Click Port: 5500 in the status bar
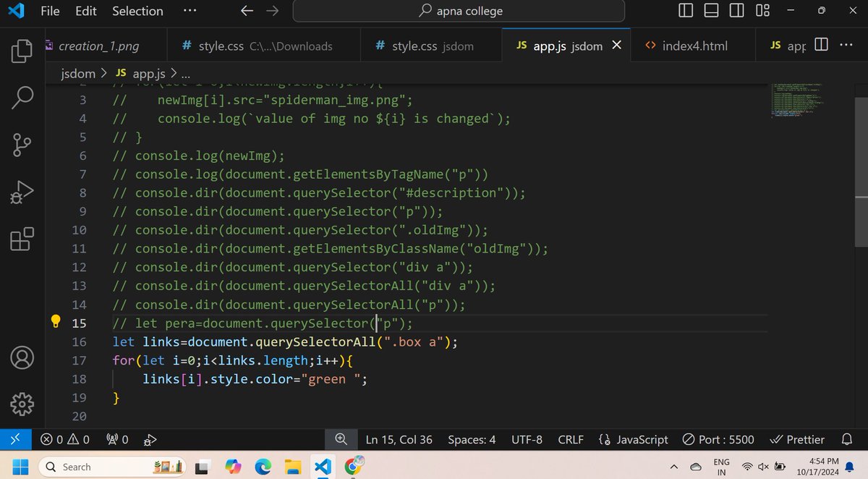 tap(719, 439)
